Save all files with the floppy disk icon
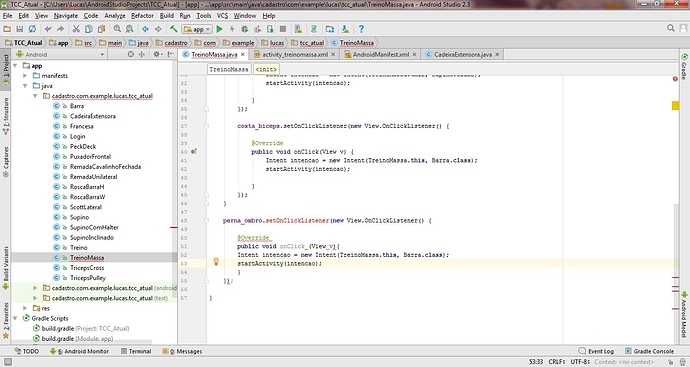This screenshot has width=690, height=367. click(19, 29)
